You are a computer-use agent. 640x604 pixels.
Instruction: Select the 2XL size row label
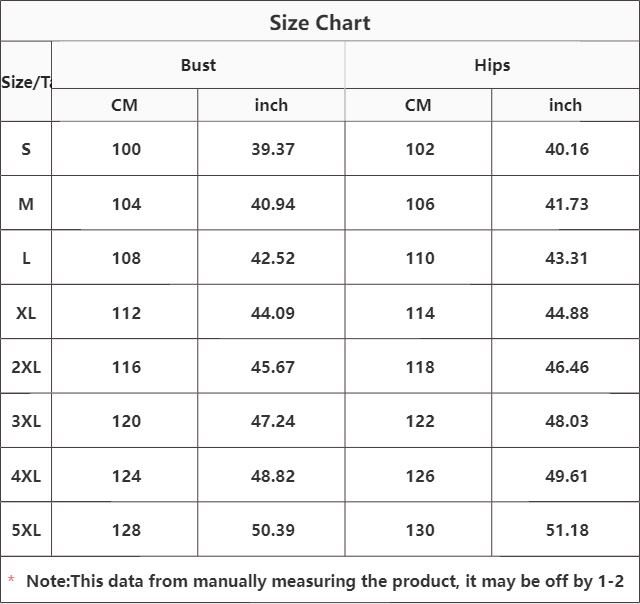click(x=26, y=367)
